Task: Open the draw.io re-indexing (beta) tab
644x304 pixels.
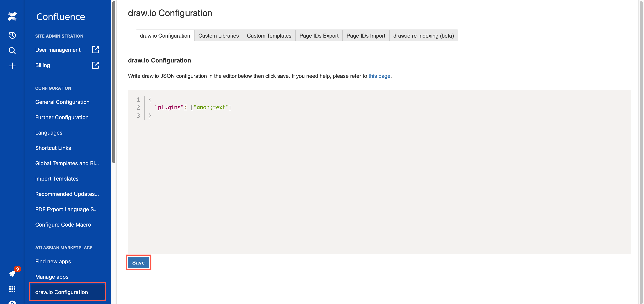Action: (x=423, y=35)
